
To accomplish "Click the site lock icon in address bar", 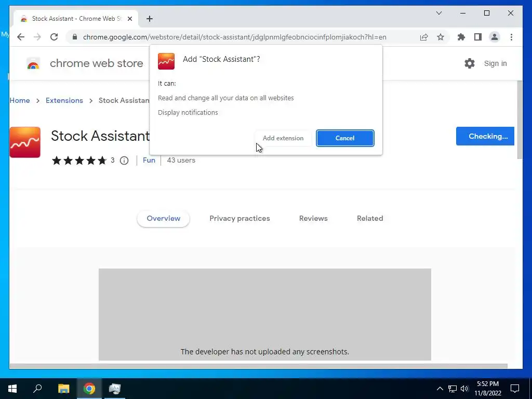I will pos(75,37).
